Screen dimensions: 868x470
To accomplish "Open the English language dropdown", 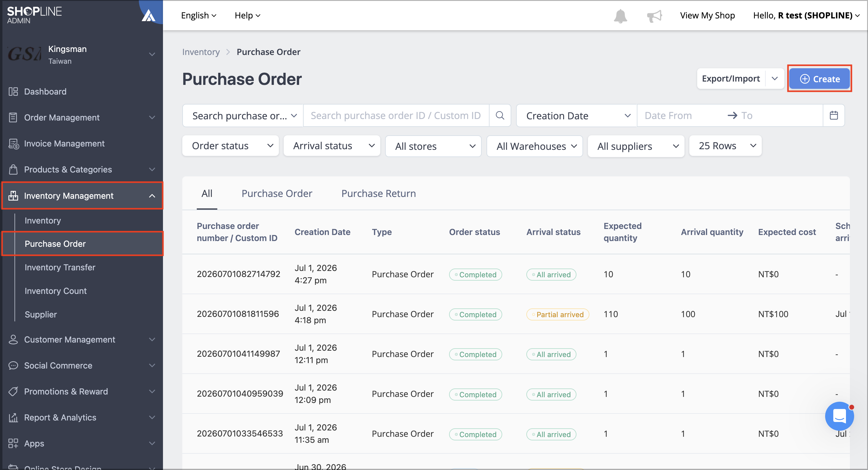I will 199,15.
